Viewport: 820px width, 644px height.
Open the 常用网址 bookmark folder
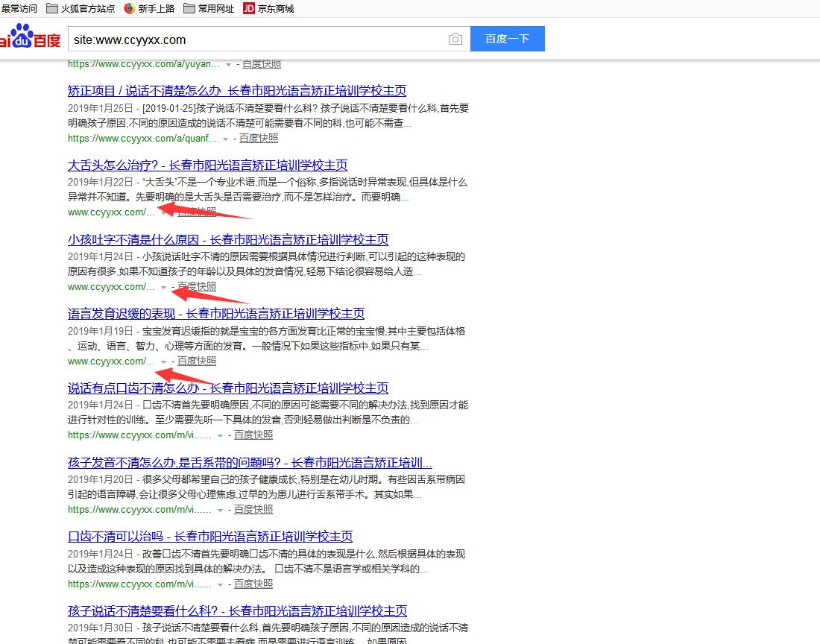pyautogui.click(x=209, y=9)
